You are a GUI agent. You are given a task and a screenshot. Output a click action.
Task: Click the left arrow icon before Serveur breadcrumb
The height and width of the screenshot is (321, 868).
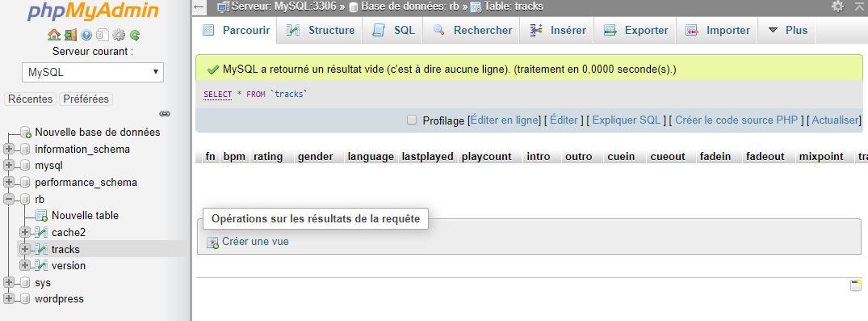(x=199, y=7)
